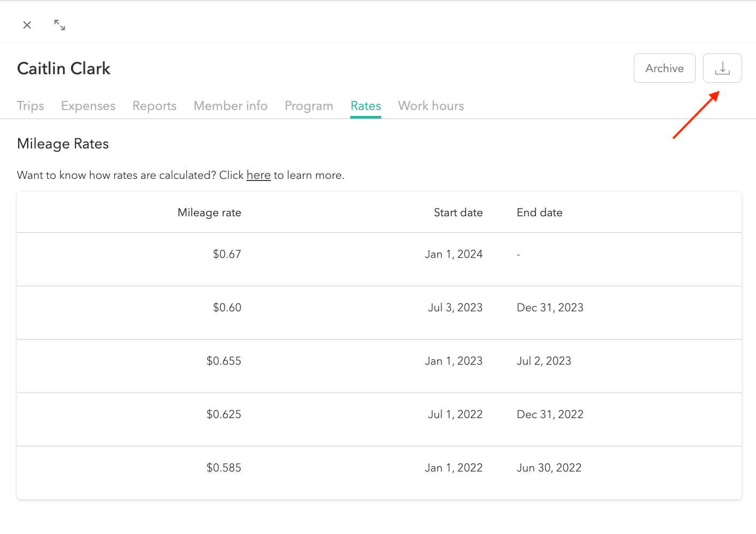The height and width of the screenshot is (534, 756).
Task: Switch to the Program tab
Action: point(309,106)
